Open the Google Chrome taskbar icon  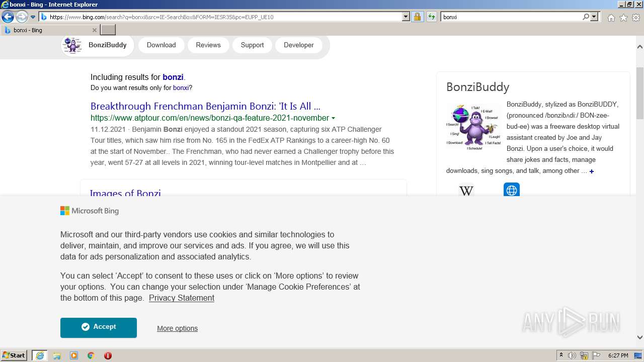pyautogui.click(x=91, y=355)
